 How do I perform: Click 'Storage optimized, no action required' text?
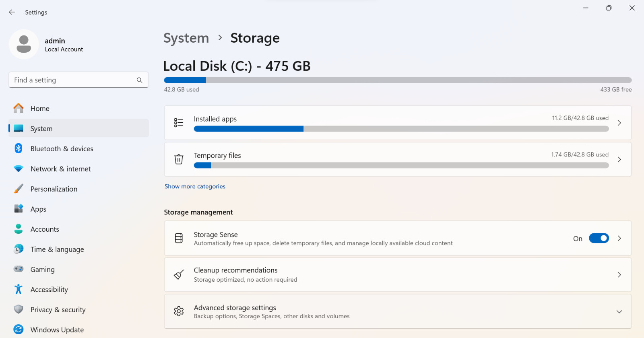246,280
